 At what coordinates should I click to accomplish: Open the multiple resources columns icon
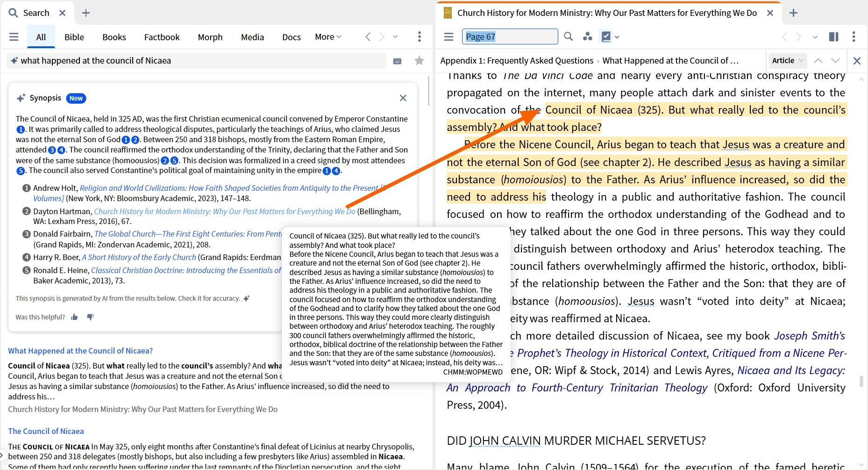point(833,36)
